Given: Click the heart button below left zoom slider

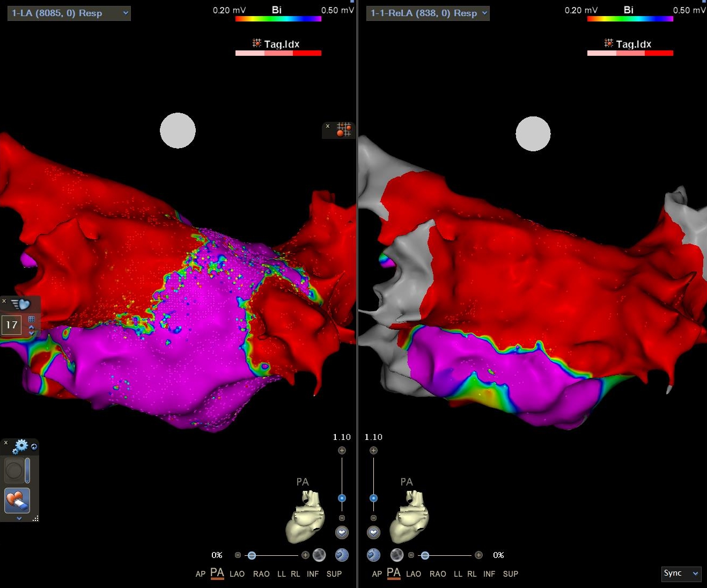Looking at the screenshot, I should pos(342,532).
